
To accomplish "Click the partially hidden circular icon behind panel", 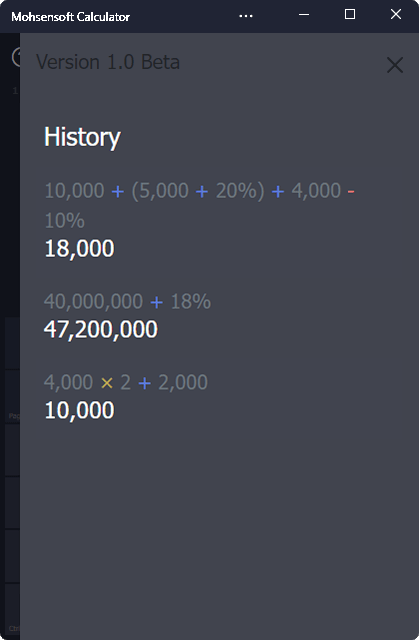I will point(16,57).
